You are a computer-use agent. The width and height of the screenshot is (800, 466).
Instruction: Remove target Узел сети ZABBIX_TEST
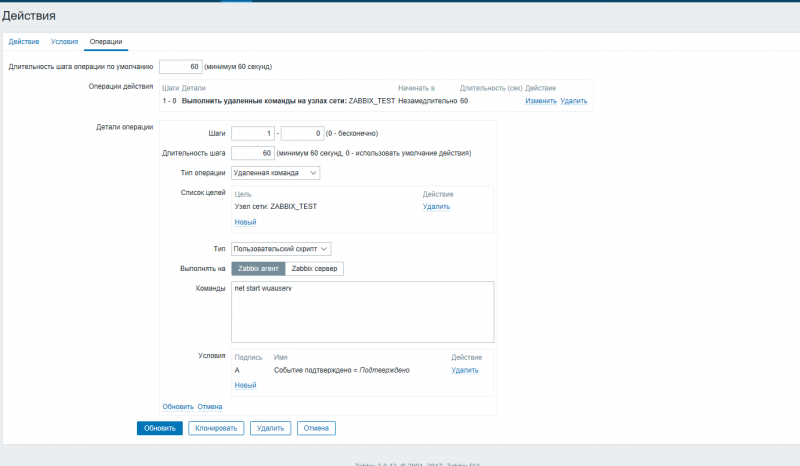(x=436, y=207)
